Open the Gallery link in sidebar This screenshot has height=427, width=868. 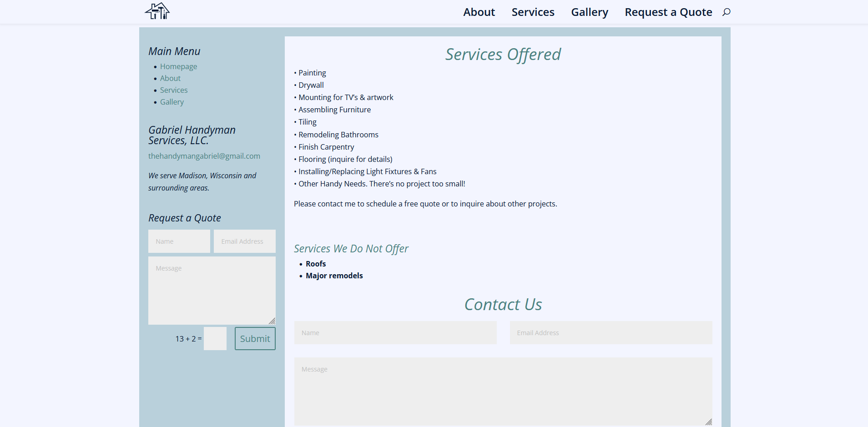(172, 102)
